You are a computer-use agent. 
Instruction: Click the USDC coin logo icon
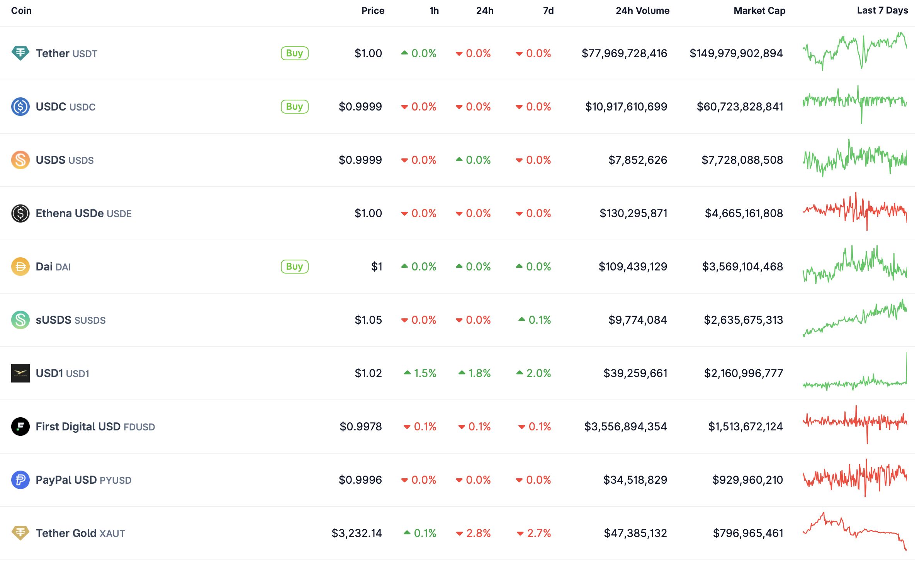(x=20, y=107)
